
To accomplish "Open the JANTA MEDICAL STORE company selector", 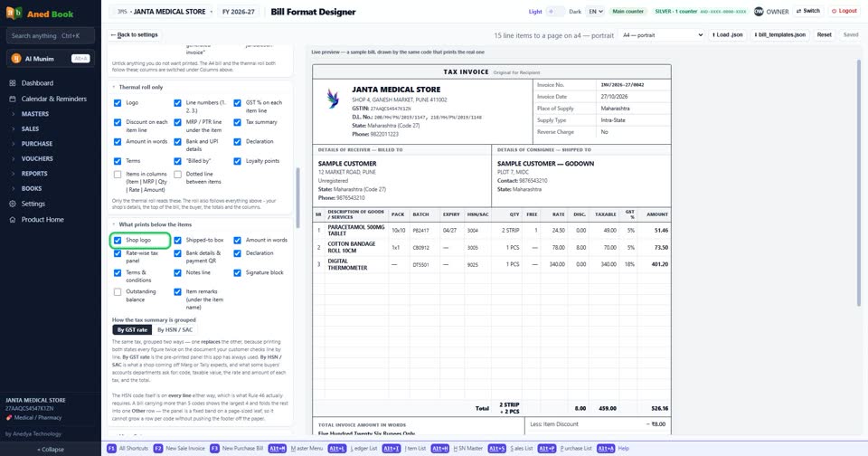I will (x=164, y=12).
